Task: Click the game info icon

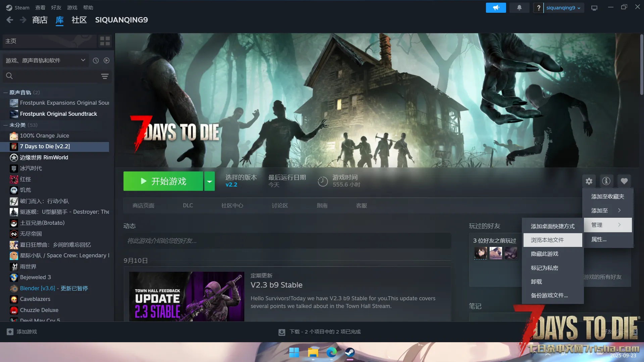Action: 606,181
